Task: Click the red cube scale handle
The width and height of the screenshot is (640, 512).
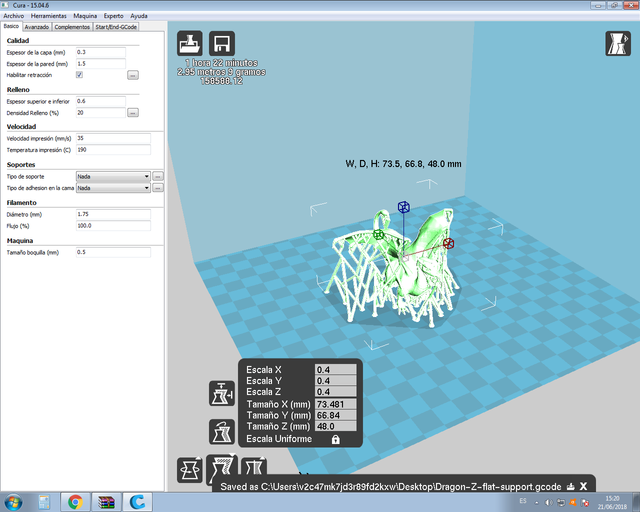Action: (449, 243)
